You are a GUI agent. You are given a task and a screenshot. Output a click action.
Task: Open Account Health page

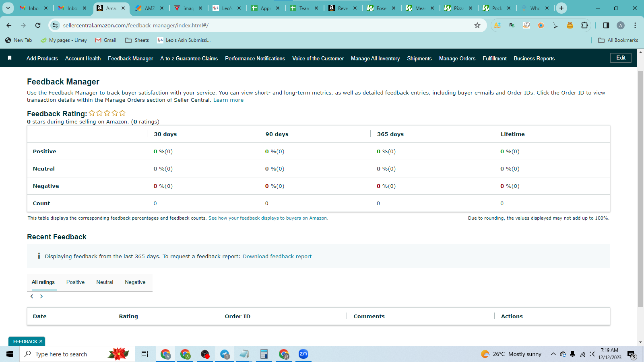pyautogui.click(x=83, y=58)
